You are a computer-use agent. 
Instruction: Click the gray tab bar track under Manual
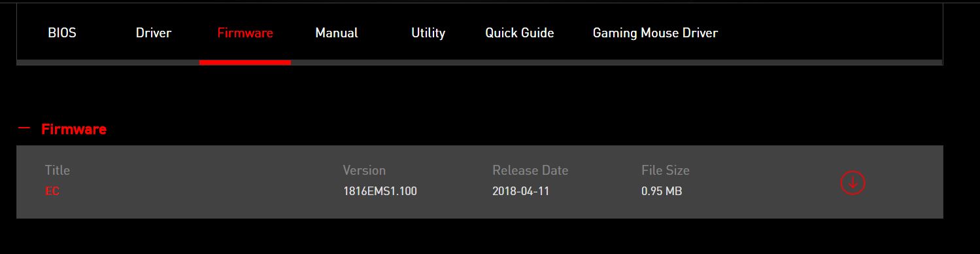pyautogui.click(x=337, y=62)
